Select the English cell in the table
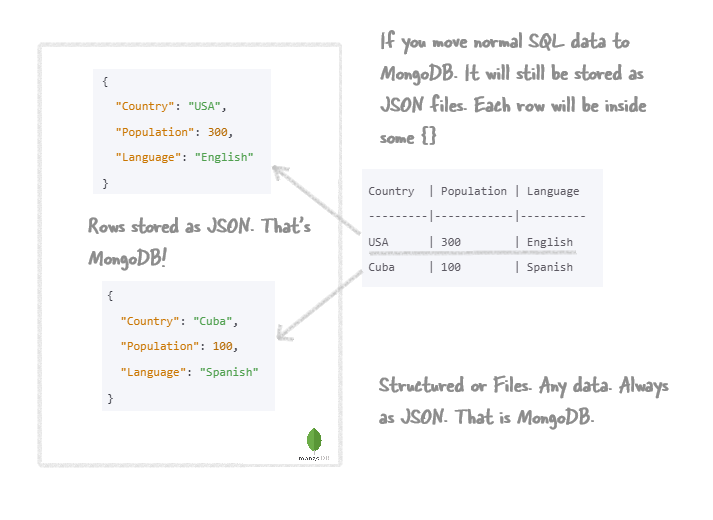Image resolution: width=713 pixels, height=520 pixels. coord(550,242)
